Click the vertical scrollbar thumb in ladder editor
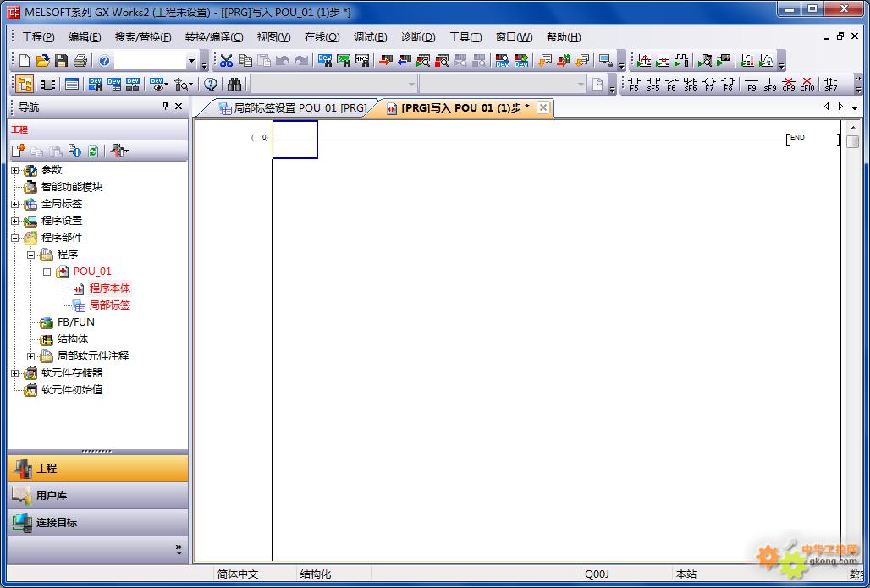 coord(853,141)
